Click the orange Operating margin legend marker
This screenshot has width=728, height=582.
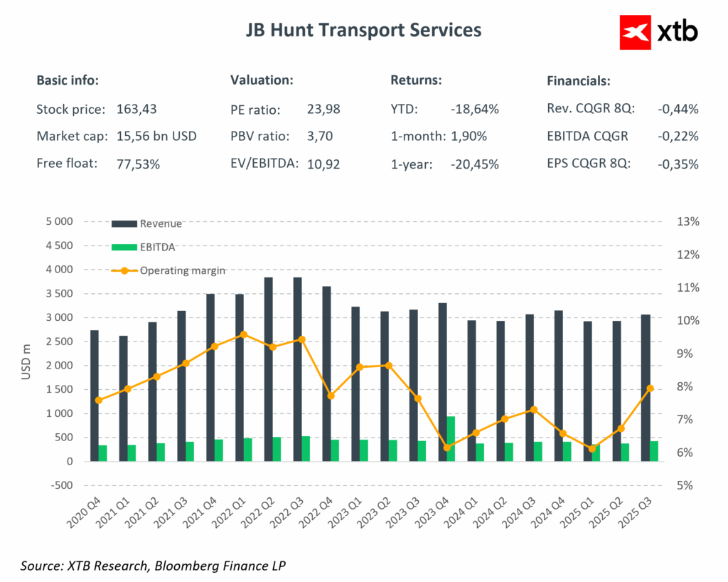pos(124,270)
